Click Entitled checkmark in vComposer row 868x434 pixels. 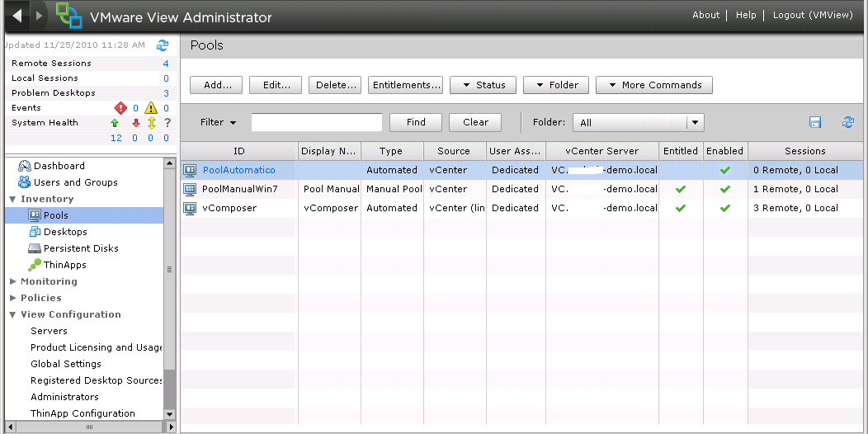point(681,208)
